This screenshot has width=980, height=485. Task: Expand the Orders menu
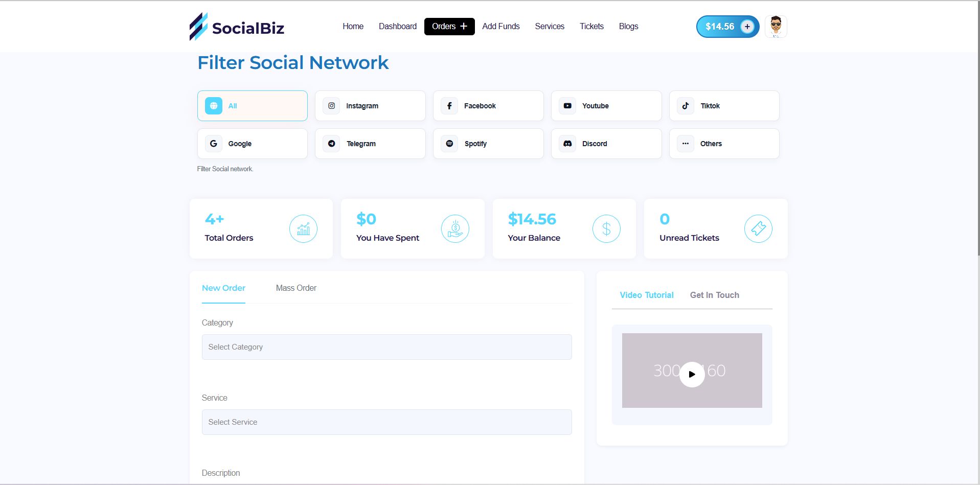pyautogui.click(x=449, y=27)
